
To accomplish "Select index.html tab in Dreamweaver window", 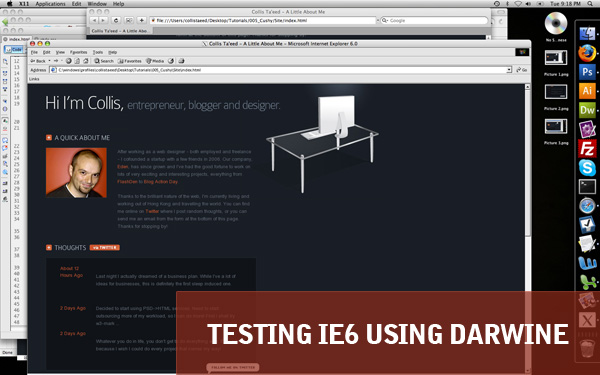I will [18, 39].
